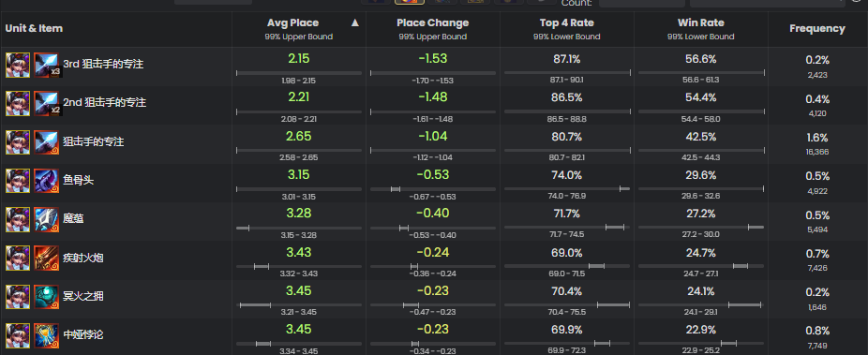
Task: Select the highlighted filter icon above the table
Action: tap(410, 2)
